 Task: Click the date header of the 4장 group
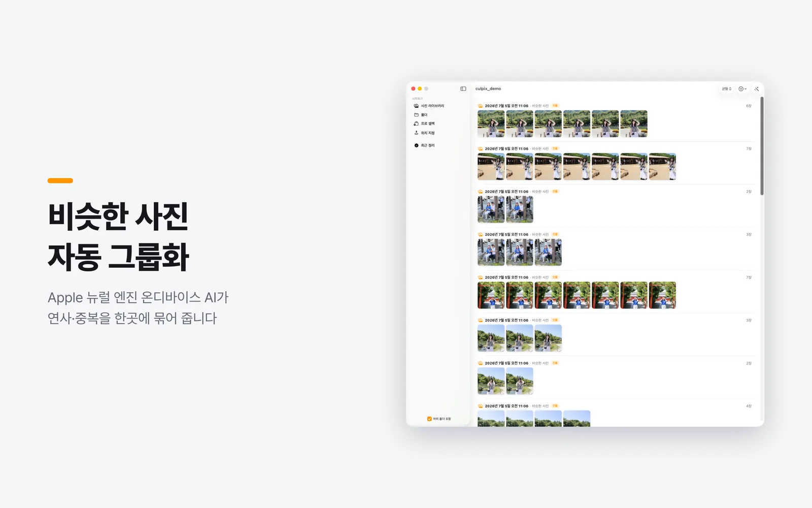[506, 406]
